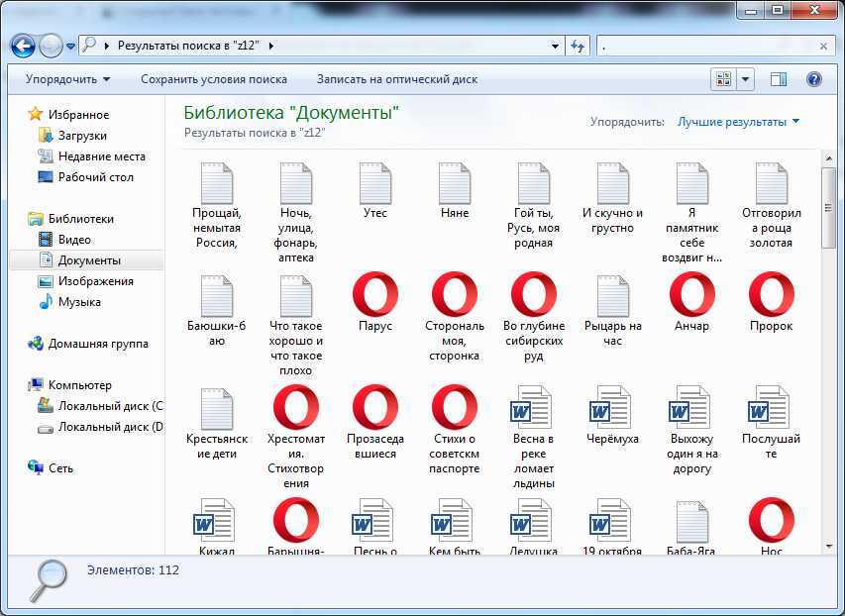Open the view options dropdown arrow

click(x=745, y=79)
